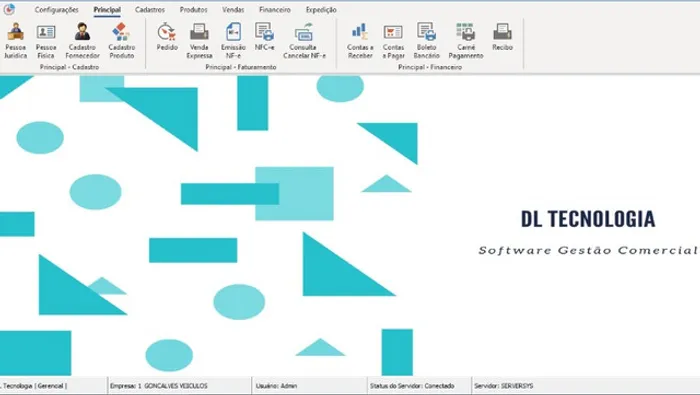Click the Servidor: SERVERSYS status entry
Image resolution: width=700 pixels, height=395 pixels.
(504, 386)
